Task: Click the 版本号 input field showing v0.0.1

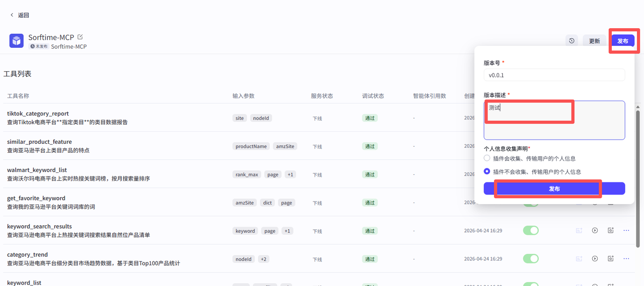Action: (x=554, y=75)
